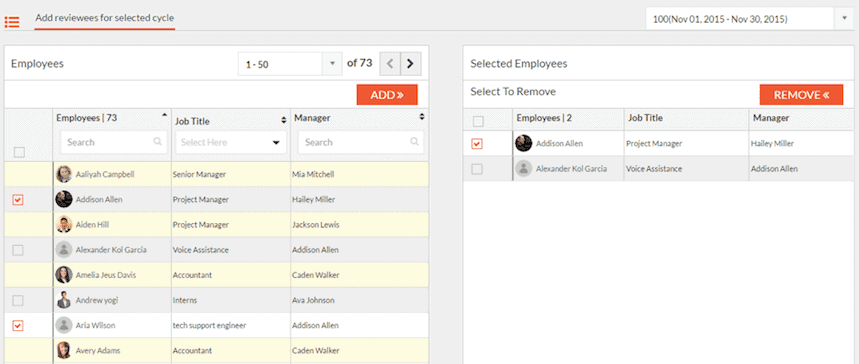The image size is (859, 364).
Task: Click search magnifier in Manager column filter
Action: click(x=414, y=141)
